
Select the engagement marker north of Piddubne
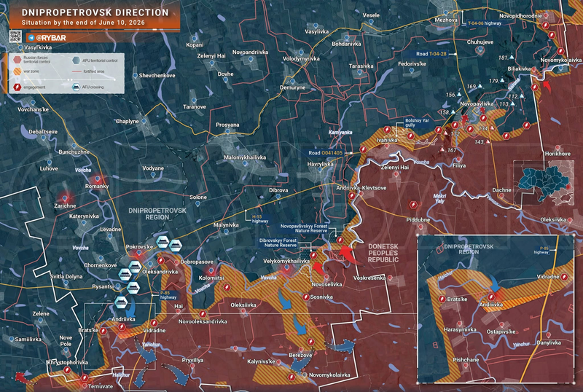tap(413, 205)
